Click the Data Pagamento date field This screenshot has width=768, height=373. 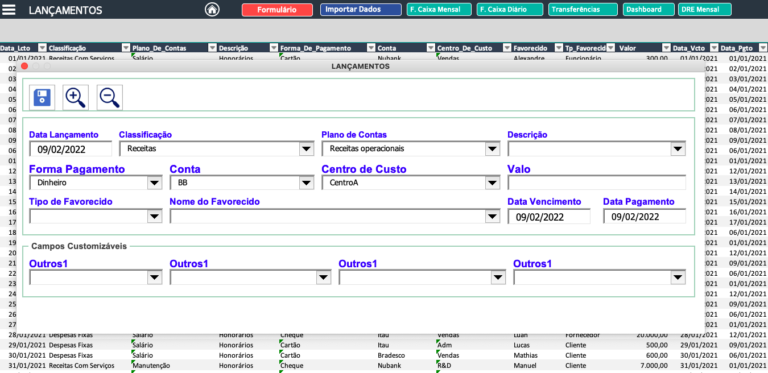click(644, 216)
